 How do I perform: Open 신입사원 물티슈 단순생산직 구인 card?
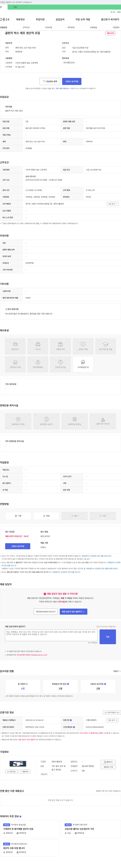pyautogui.click(x=91, y=829)
